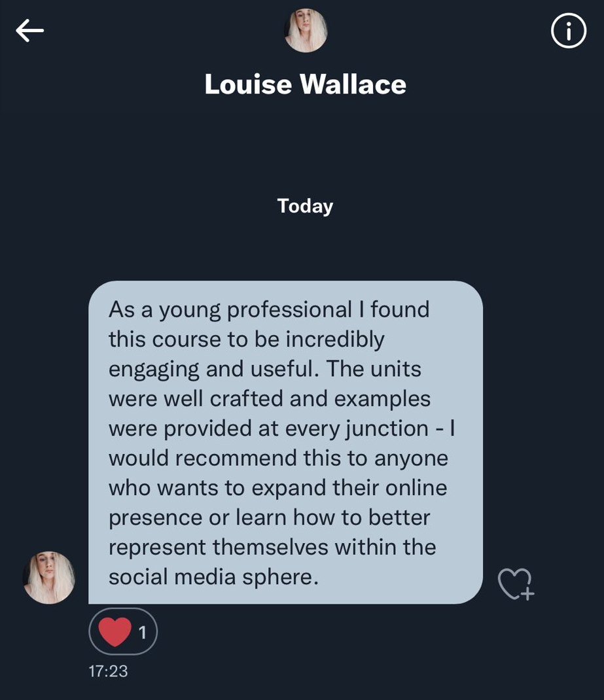Toggle the red heart reaction
The image size is (604, 700).
115,632
